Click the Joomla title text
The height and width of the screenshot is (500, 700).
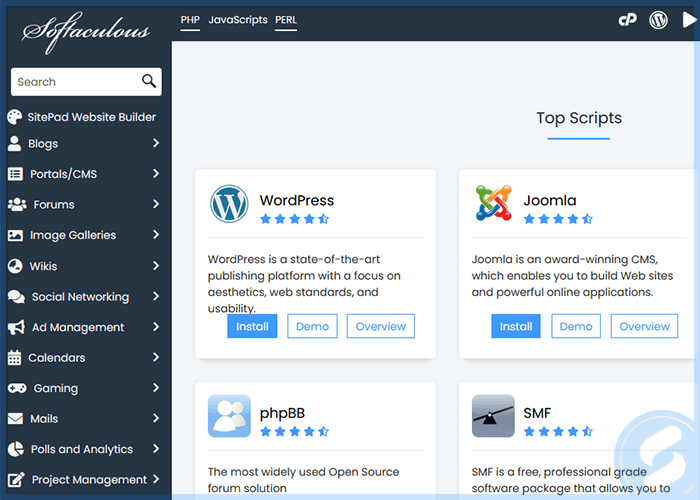click(550, 200)
